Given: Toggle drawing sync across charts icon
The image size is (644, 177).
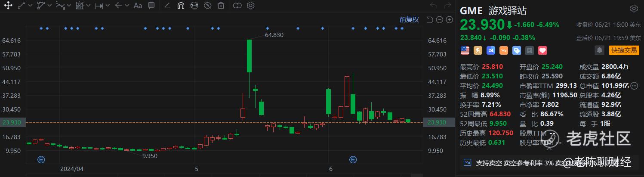Looking at the screenshot, I should 194,6.
